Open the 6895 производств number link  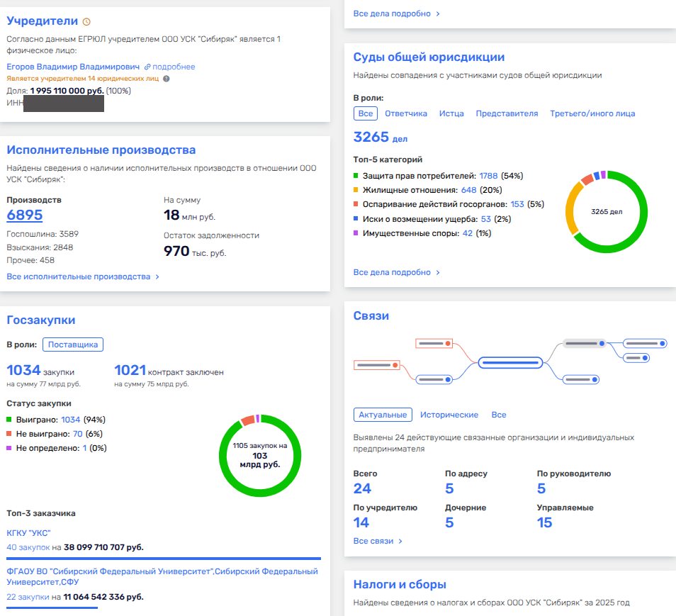click(25, 215)
